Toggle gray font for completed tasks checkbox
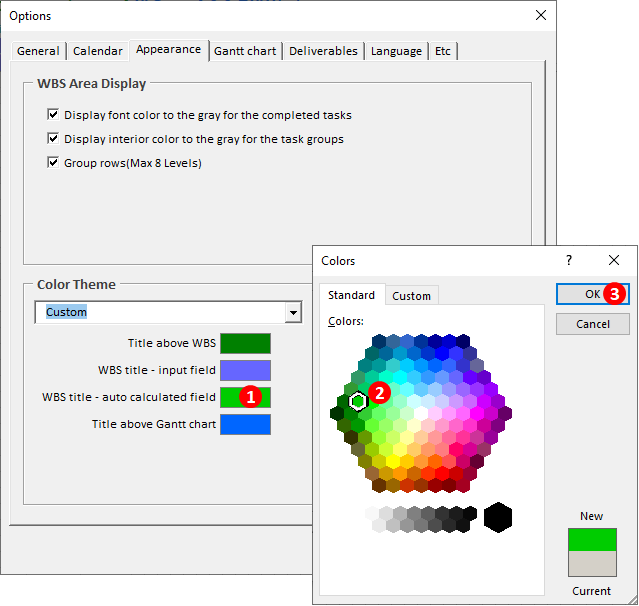Screen dimensions: 639x606 53,115
